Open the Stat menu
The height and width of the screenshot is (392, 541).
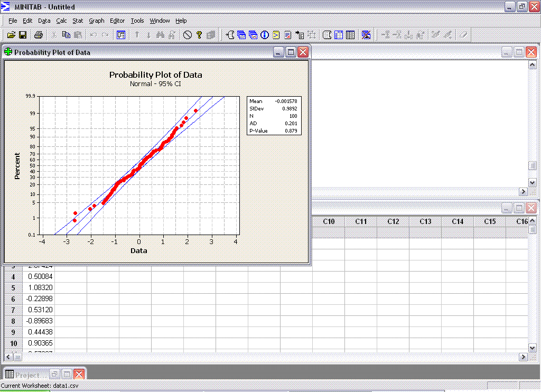coord(78,21)
